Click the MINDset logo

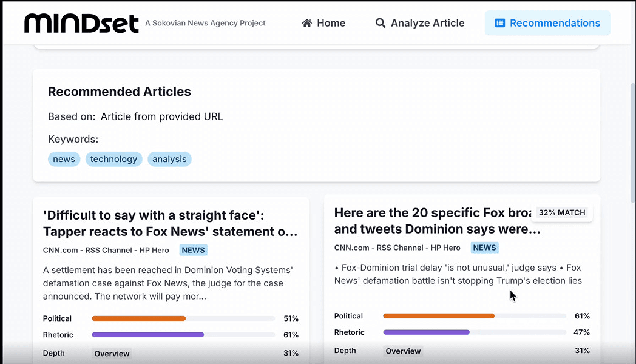(x=81, y=23)
